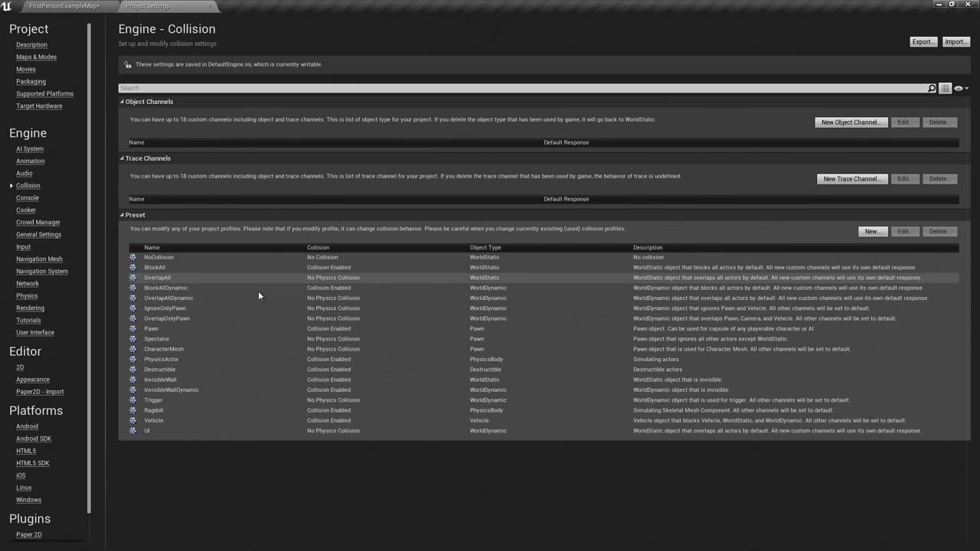Open the Input settings page

24,247
